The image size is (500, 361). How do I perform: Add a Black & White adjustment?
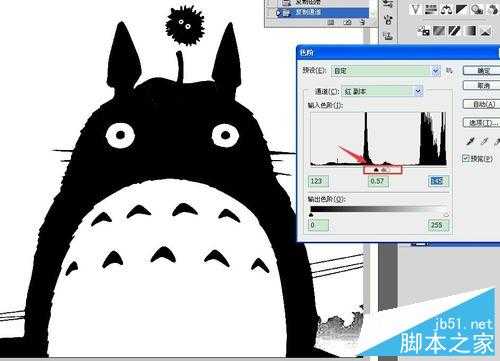coord(461,9)
